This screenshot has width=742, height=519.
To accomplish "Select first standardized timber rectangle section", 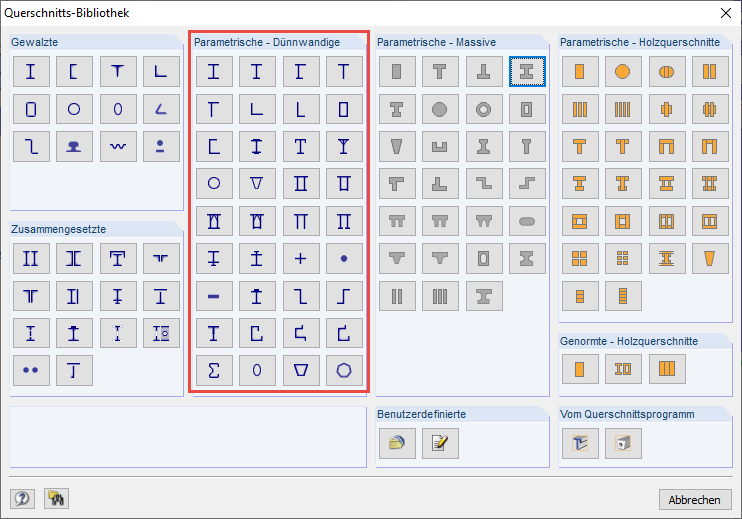I will 578,370.
